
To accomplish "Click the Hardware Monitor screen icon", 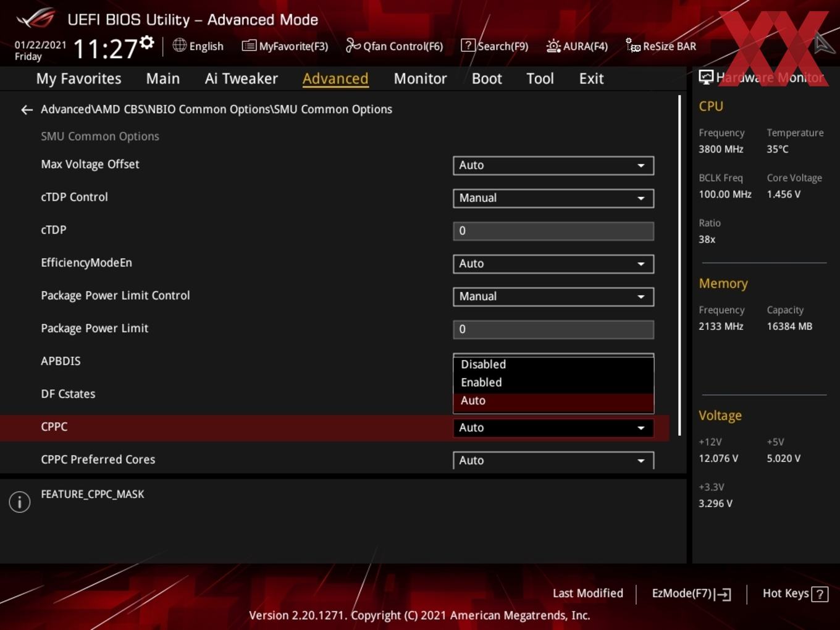I will point(706,77).
